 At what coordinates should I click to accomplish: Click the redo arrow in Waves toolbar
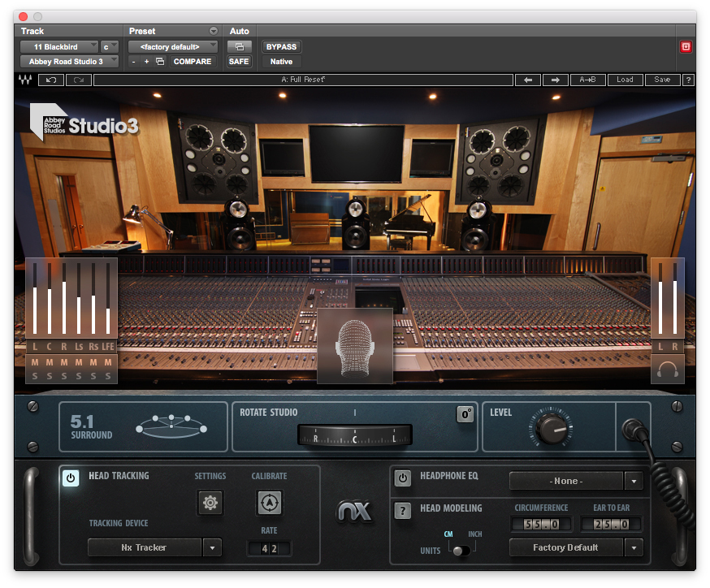79,80
